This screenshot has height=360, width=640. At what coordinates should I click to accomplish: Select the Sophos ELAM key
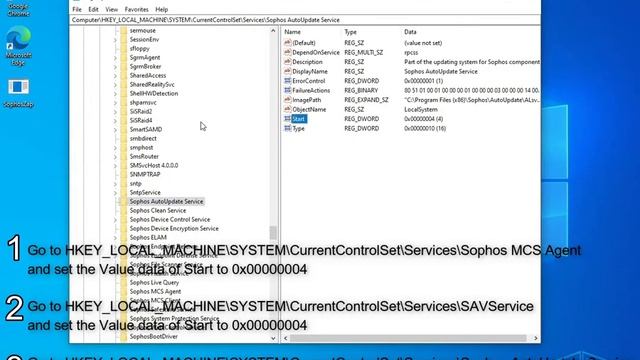[148, 237]
